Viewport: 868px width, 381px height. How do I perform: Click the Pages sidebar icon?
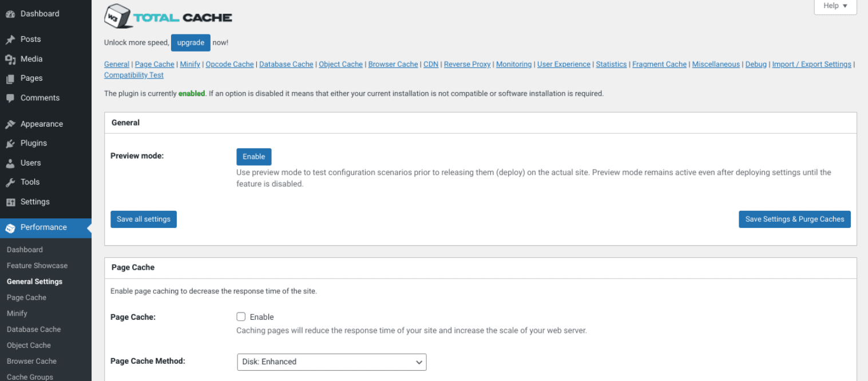10,78
